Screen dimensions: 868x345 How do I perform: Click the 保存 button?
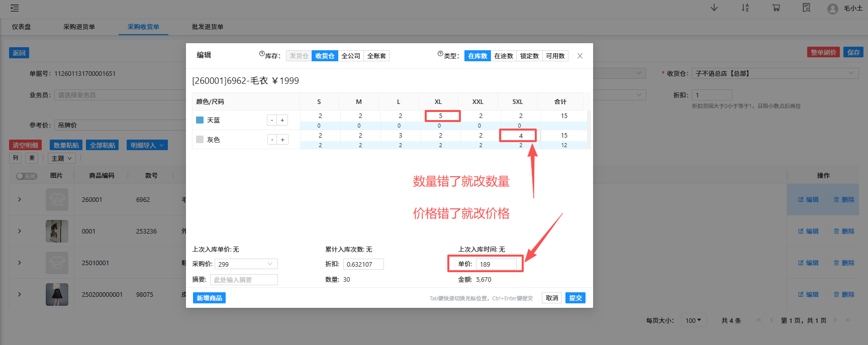click(853, 52)
